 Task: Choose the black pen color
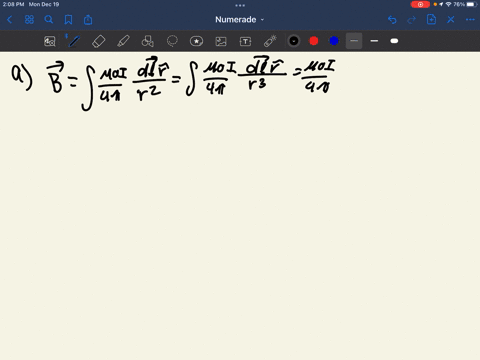click(294, 41)
